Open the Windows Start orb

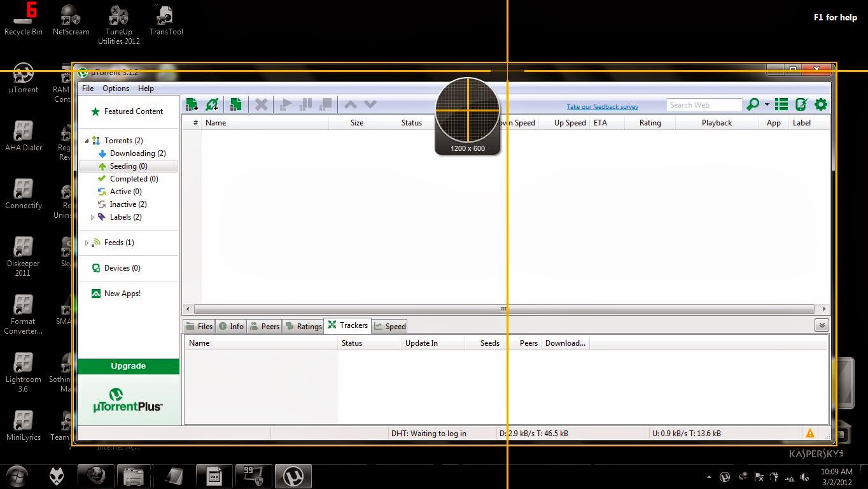[17, 476]
